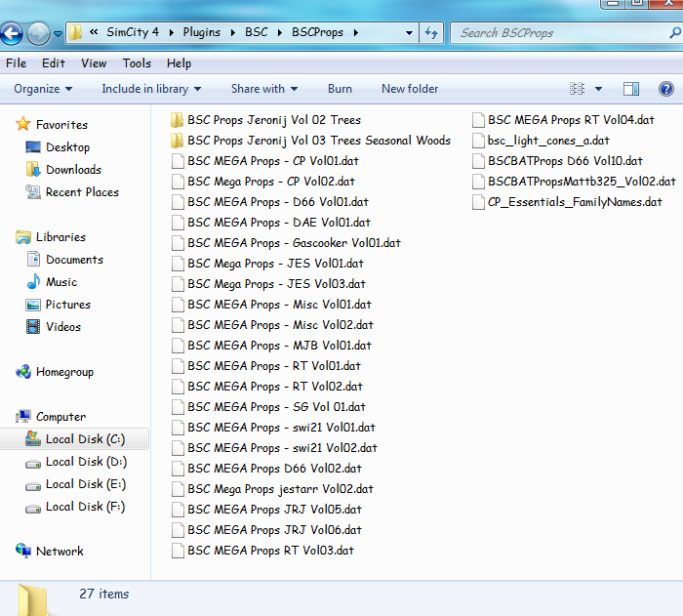Select Local Disk (F:)
The width and height of the screenshot is (683, 616).
coord(86,507)
